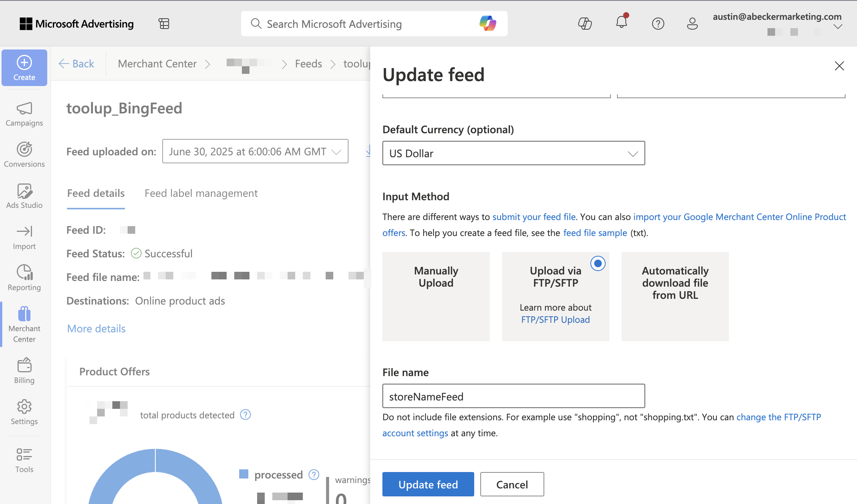This screenshot has width=857, height=504.
Task: Click the search magnifier icon
Action: 256,24
